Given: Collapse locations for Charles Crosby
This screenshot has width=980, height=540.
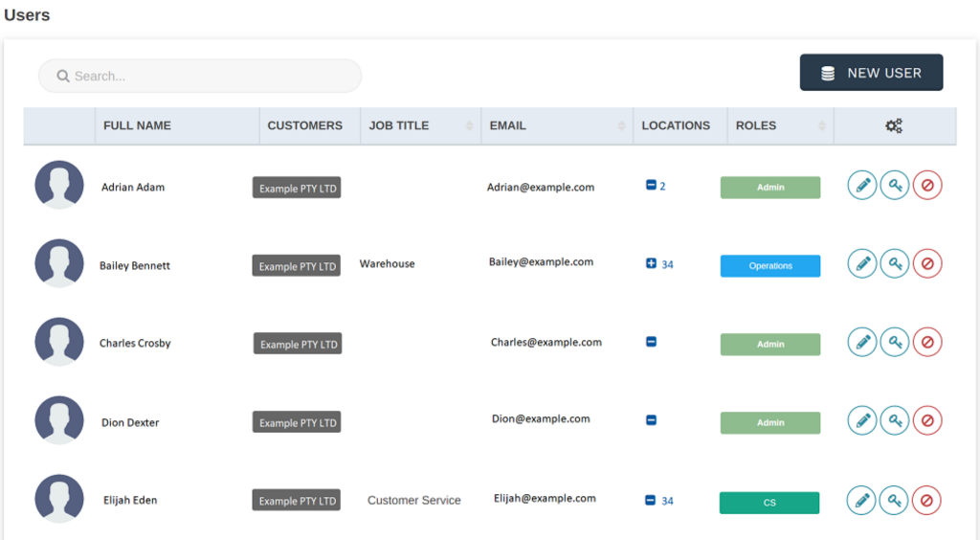Looking at the screenshot, I should coord(651,342).
